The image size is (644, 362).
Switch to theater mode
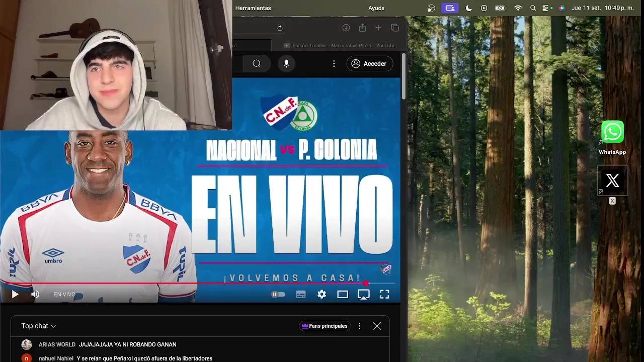coord(343,295)
